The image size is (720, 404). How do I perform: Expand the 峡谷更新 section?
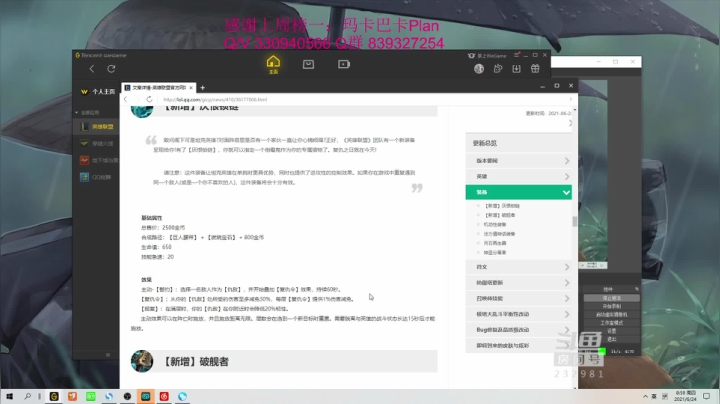coord(518,283)
